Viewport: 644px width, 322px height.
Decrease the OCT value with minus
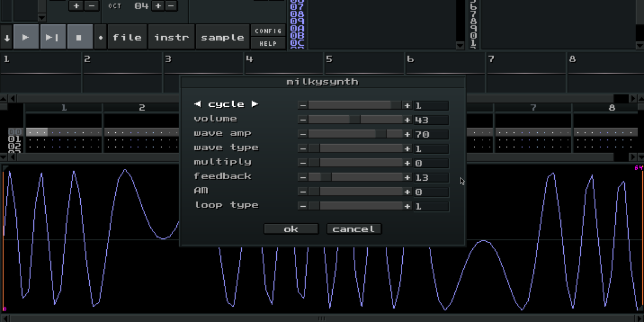click(171, 6)
